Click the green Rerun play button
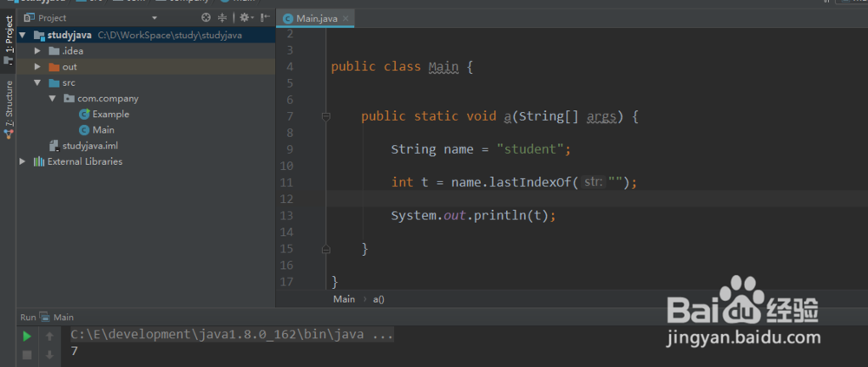Viewport: 868px width, 367px height. pos(27,336)
